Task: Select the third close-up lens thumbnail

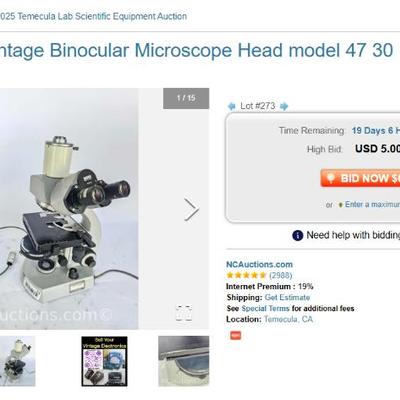Action: pyautogui.click(x=184, y=361)
